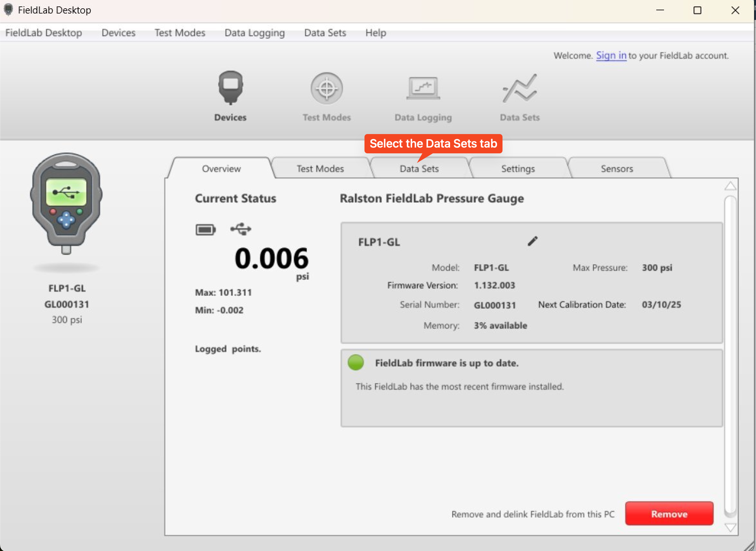This screenshot has width=756, height=551.
Task: Open the FieldLab Desktop menu
Action: [44, 33]
